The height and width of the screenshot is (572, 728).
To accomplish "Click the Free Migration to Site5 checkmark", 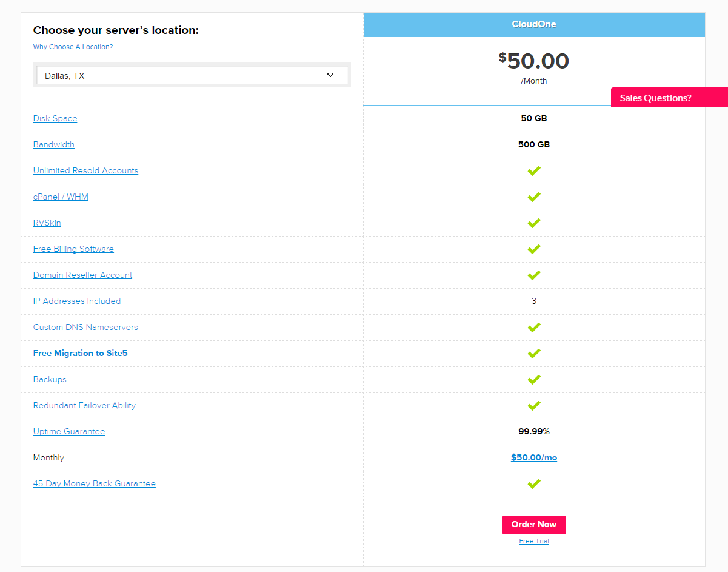I will (x=534, y=353).
